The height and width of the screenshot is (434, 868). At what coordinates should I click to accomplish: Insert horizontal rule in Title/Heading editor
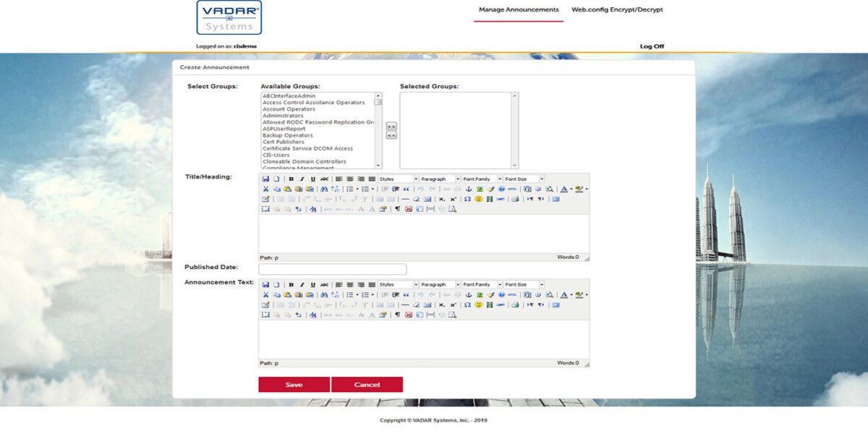pyautogui.click(x=405, y=199)
